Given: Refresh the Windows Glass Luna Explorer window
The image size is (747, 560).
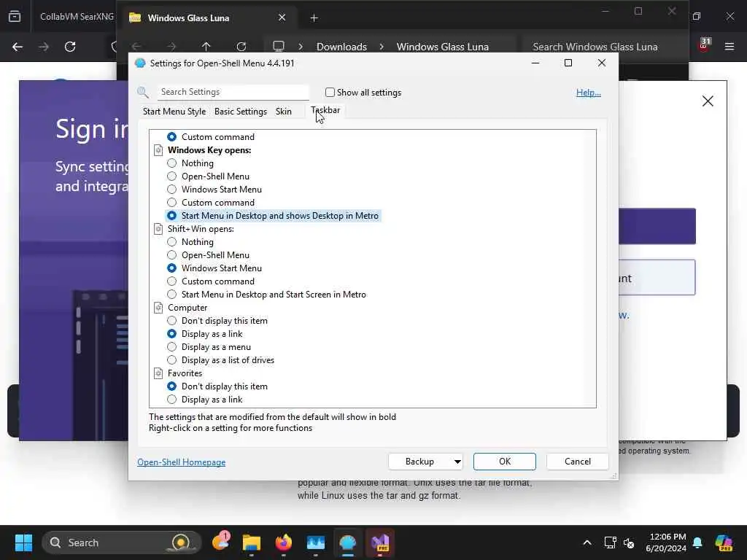Looking at the screenshot, I should click(241, 47).
